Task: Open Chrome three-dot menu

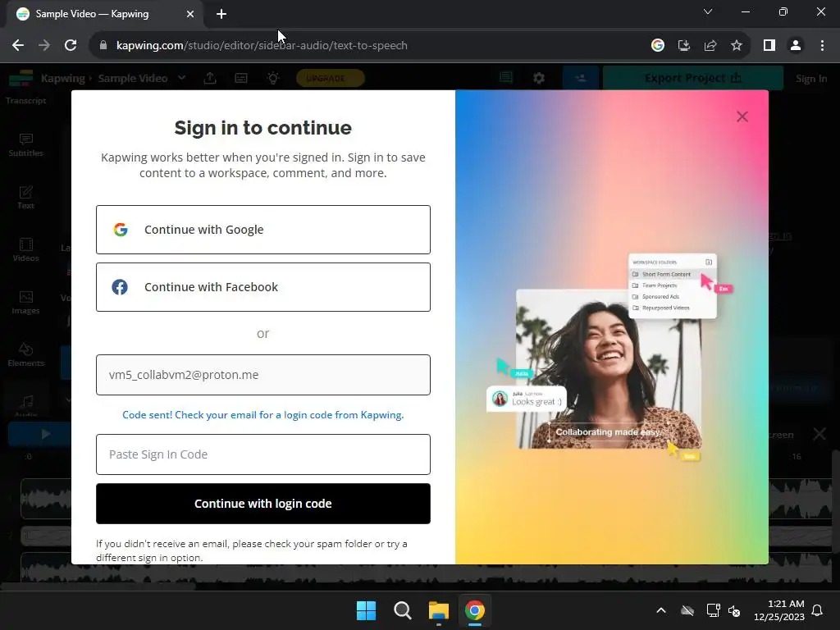Action: (822, 46)
